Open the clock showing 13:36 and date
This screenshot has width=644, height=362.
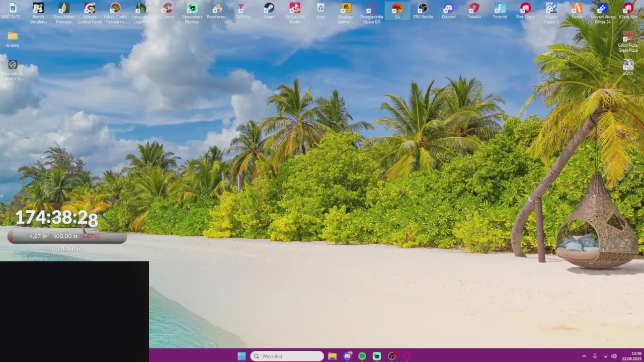coord(632,356)
